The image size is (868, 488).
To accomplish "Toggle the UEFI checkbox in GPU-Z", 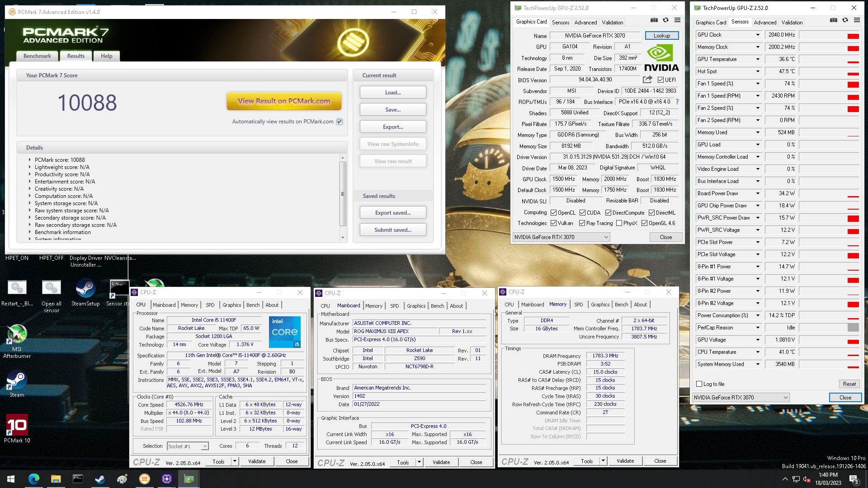I will [x=660, y=80].
